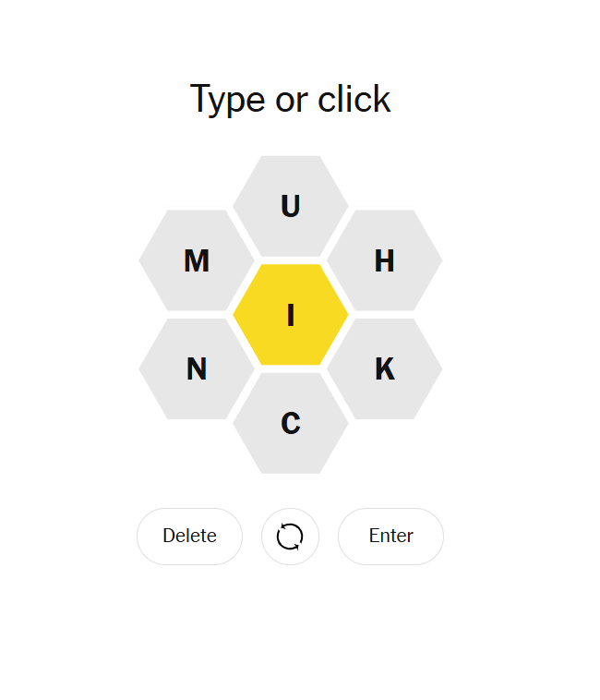Choose the H letter tile
The image size is (600, 700).
pyautogui.click(x=385, y=260)
